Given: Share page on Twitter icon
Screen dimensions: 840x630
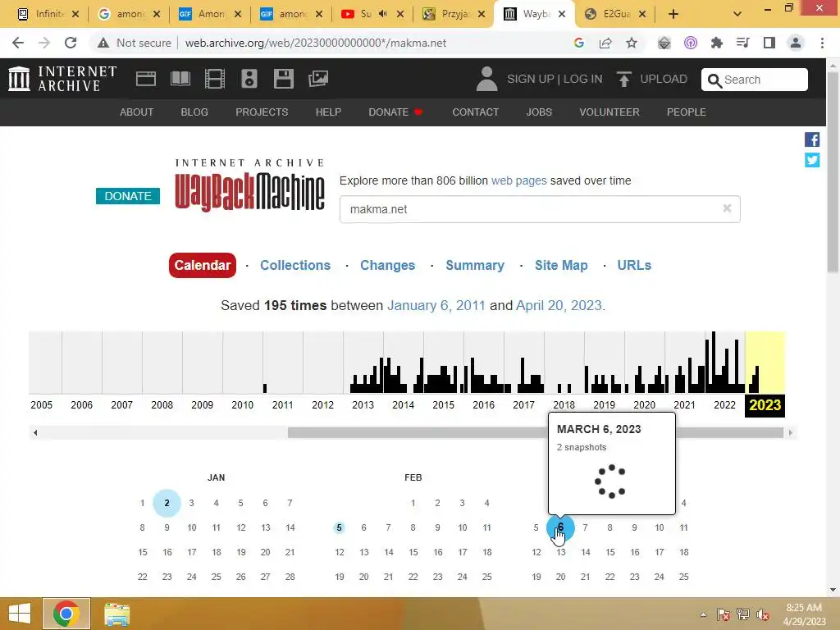Looking at the screenshot, I should 812,160.
